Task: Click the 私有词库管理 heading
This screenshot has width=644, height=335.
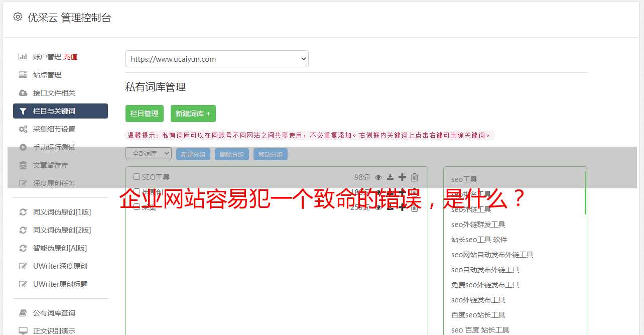Action: (x=156, y=87)
